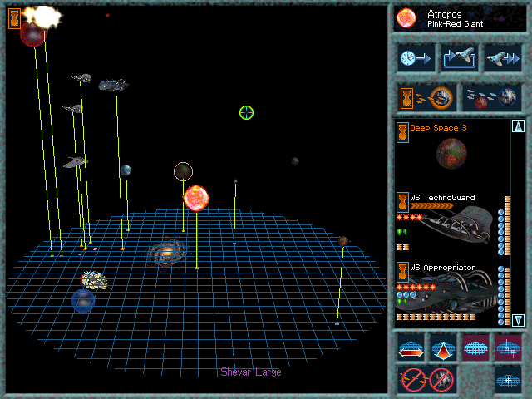Click the small dim planet floating right of star
This screenshot has height=399, width=532.
(295, 161)
